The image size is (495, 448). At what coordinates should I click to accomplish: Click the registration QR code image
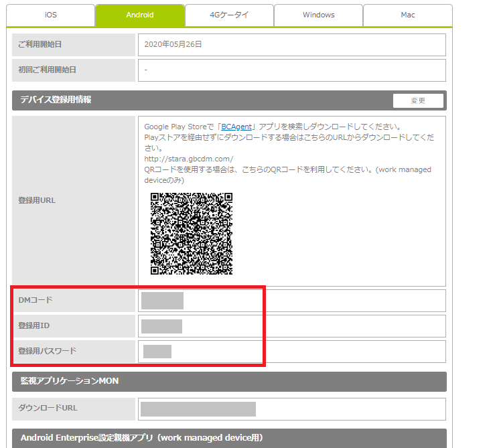(191, 234)
